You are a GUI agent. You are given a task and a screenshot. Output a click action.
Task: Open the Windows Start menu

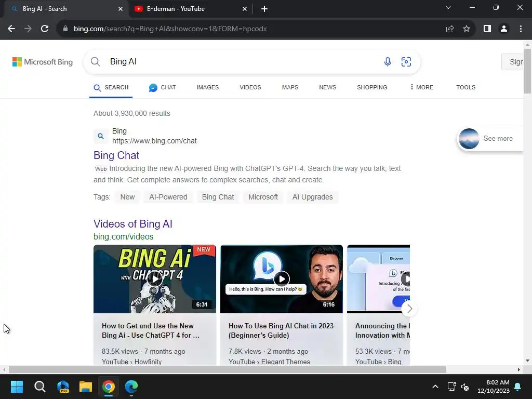[17, 387]
